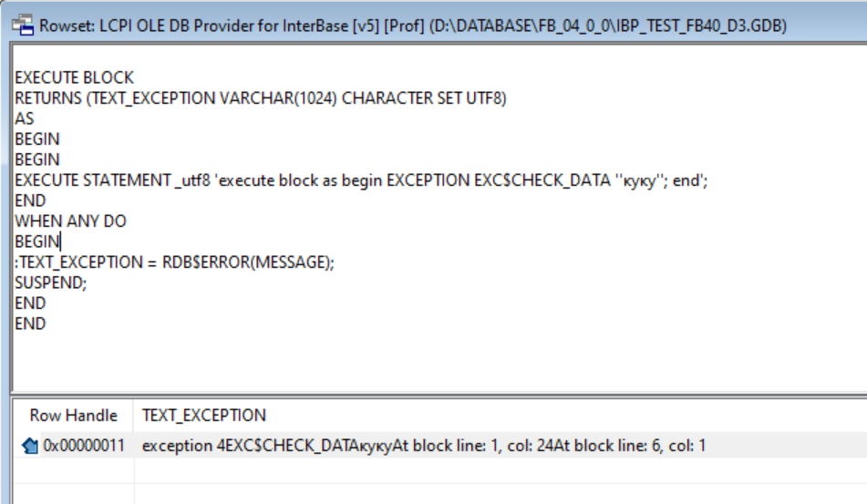The height and width of the screenshot is (504, 867).
Task: Place cursor on the EXECUTE BLOCK line
Action: click(x=74, y=78)
